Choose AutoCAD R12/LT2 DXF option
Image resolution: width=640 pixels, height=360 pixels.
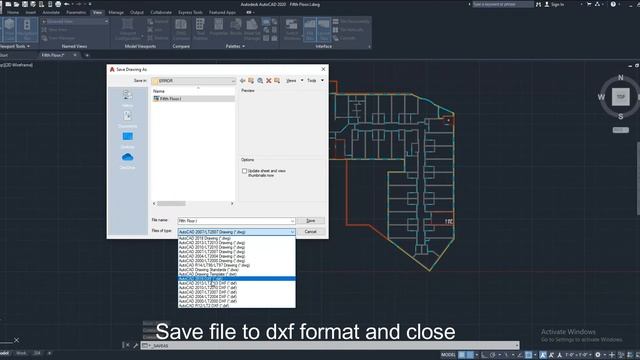[x=236, y=305]
